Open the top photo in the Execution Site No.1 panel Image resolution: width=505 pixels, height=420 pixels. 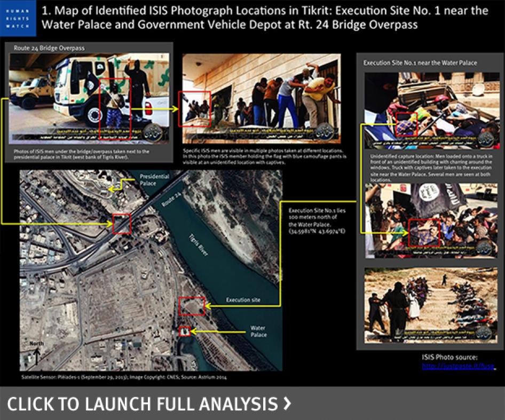pos(431,110)
